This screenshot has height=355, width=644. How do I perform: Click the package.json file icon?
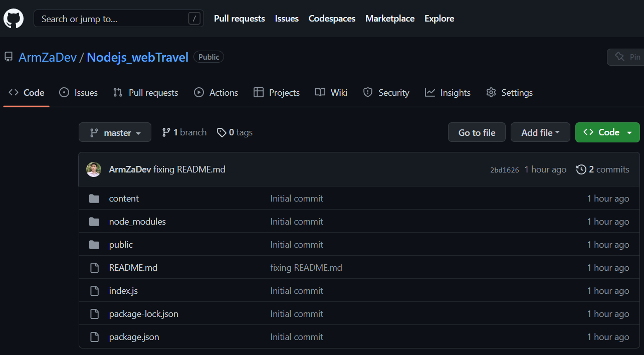coord(94,337)
